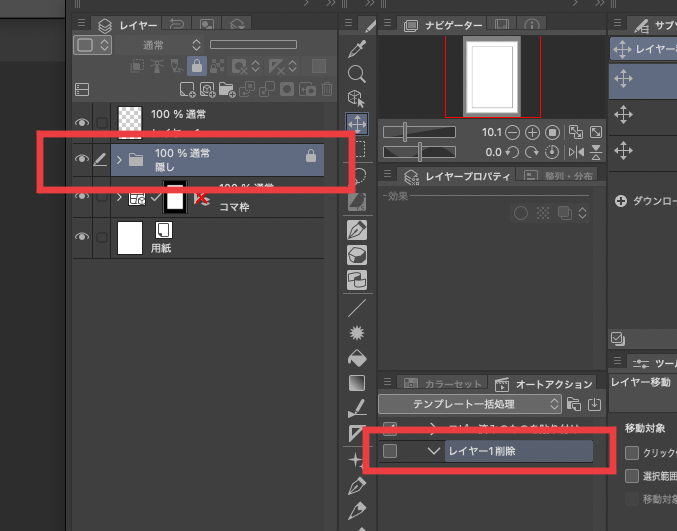The width and height of the screenshot is (677, 531).
Task: Open the テンプレート一括処理 action set dropdown
Action: pos(470,404)
